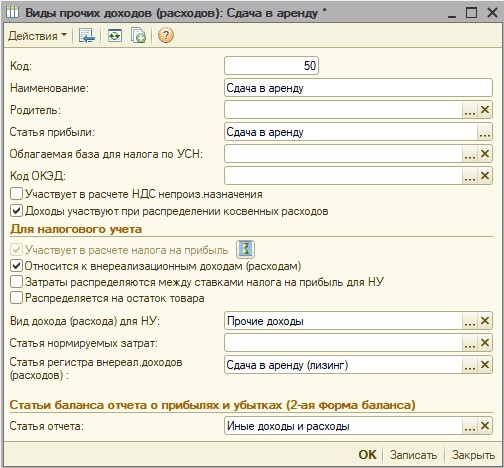The height and width of the screenshot is (468, 504).
Task: Open help via question mark icon
Action: click(x=166, y=35)
